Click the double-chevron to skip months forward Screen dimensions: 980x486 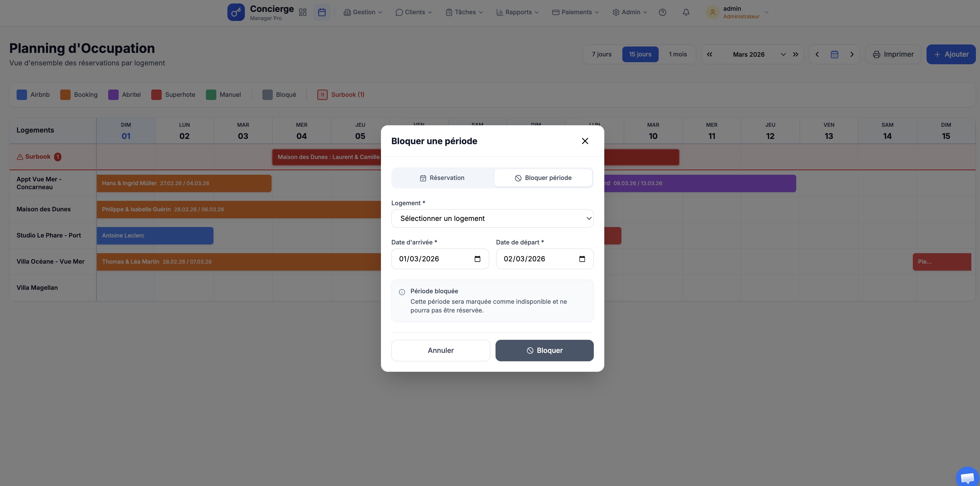[x=796, y=54]
